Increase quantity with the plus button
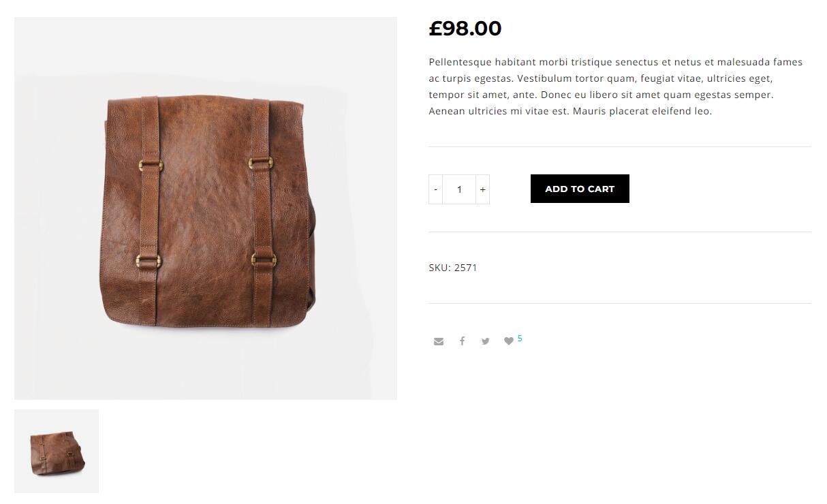 (482, 189)
